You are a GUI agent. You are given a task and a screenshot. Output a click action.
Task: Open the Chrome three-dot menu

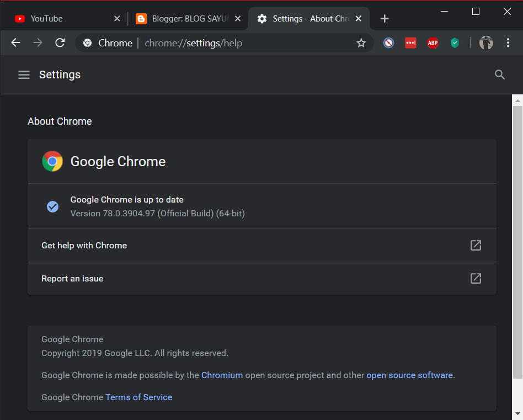pyautogui.click(x=508, y=43)
